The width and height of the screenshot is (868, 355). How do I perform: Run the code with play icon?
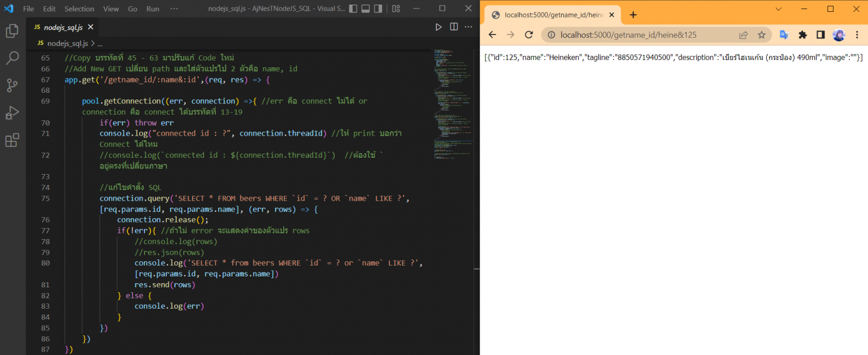pyautogui.click(x=439, y=27)
